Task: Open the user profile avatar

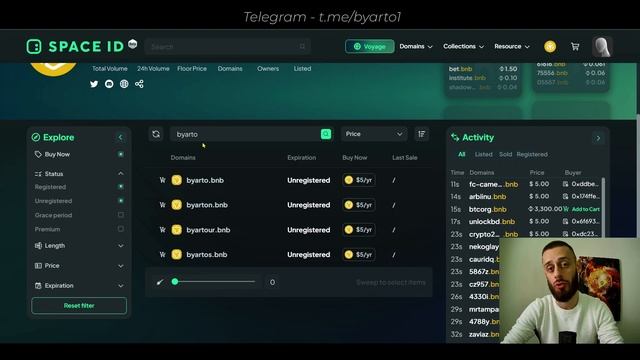Action: tap(602, 47)
